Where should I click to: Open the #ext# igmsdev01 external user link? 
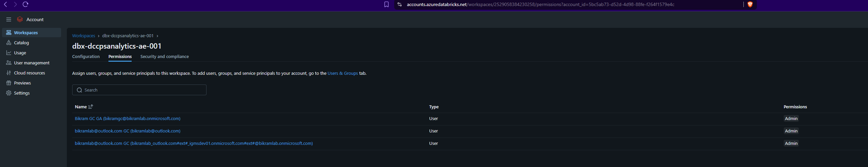[194, 144]
